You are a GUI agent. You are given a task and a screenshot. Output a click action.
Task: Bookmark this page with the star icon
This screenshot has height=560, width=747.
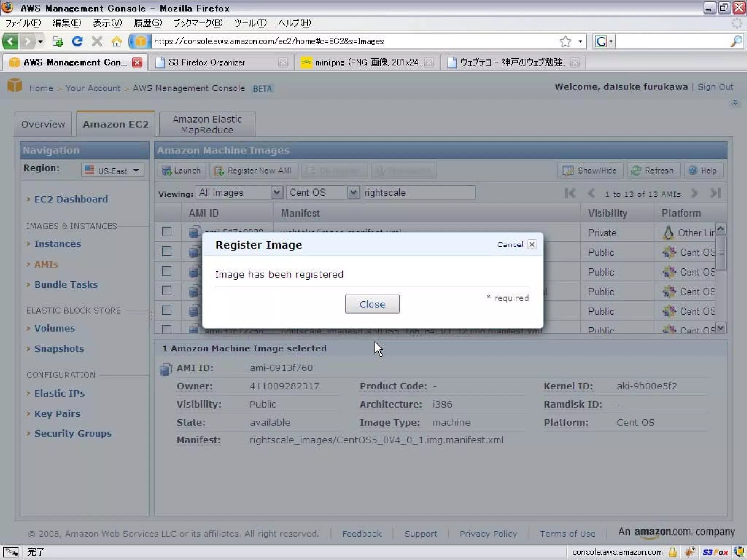pyautogui.click(x=565, y=42)
